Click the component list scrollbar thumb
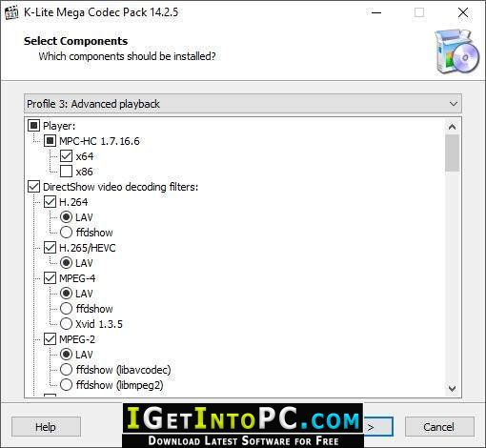 pos(452,153)
